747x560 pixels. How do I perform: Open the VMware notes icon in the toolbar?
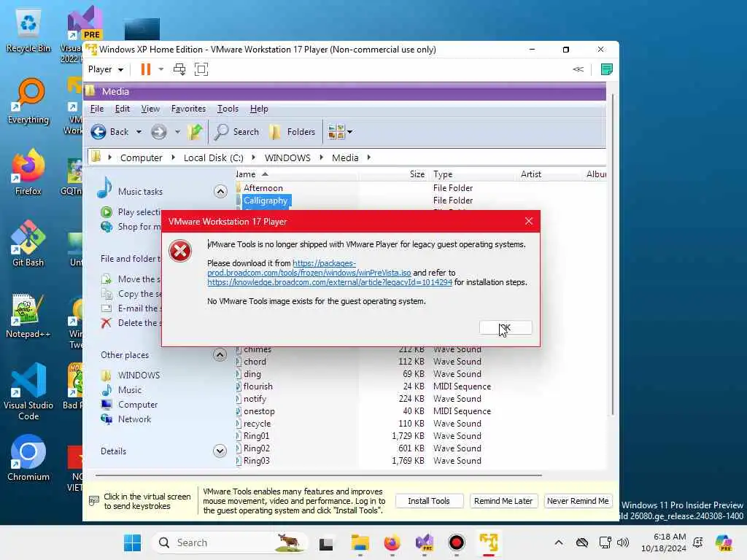click(606, 69)
